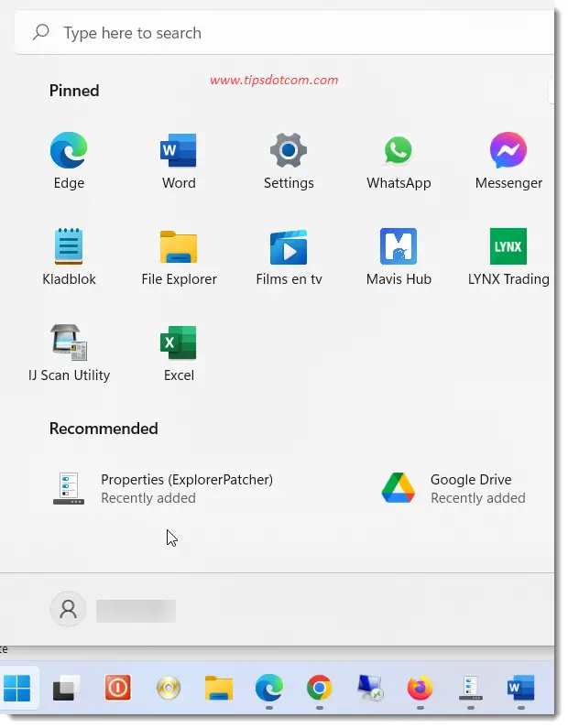Switch to Edge on the taskbar
568x728 pixels.
coord(269,688)
